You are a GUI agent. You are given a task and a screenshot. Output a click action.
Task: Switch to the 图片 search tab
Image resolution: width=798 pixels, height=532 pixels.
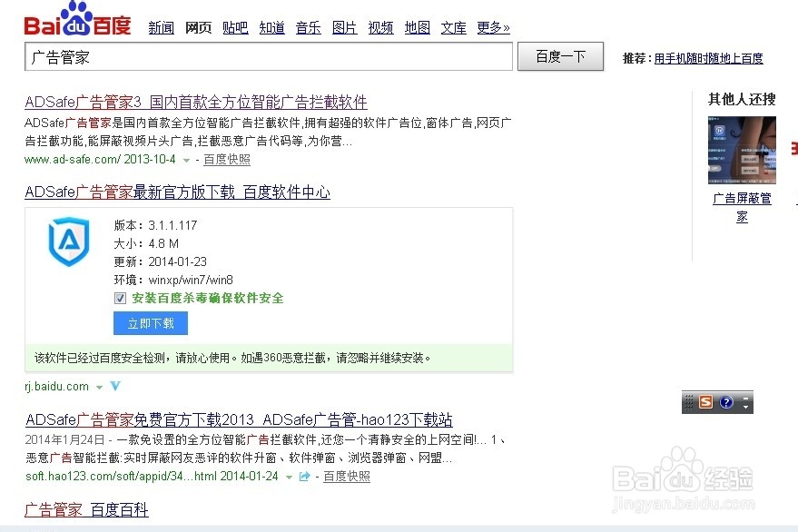(x=344, y=28)
